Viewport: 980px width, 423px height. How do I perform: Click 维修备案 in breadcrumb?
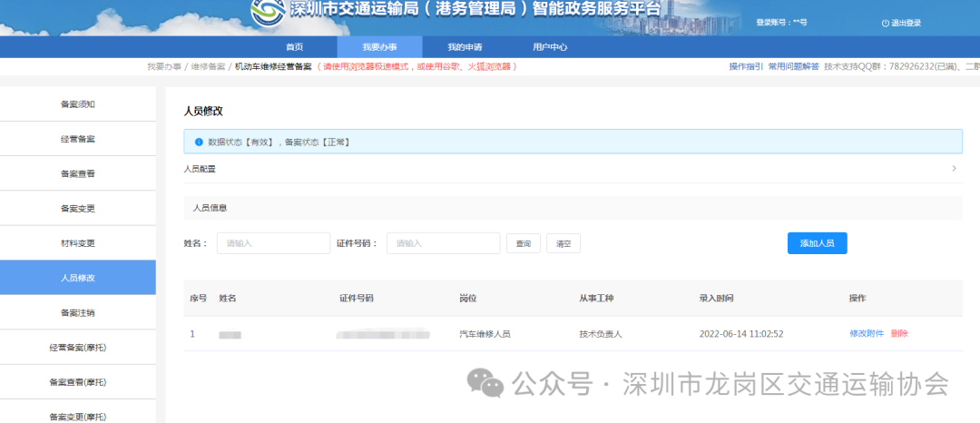tap(208, 66)
